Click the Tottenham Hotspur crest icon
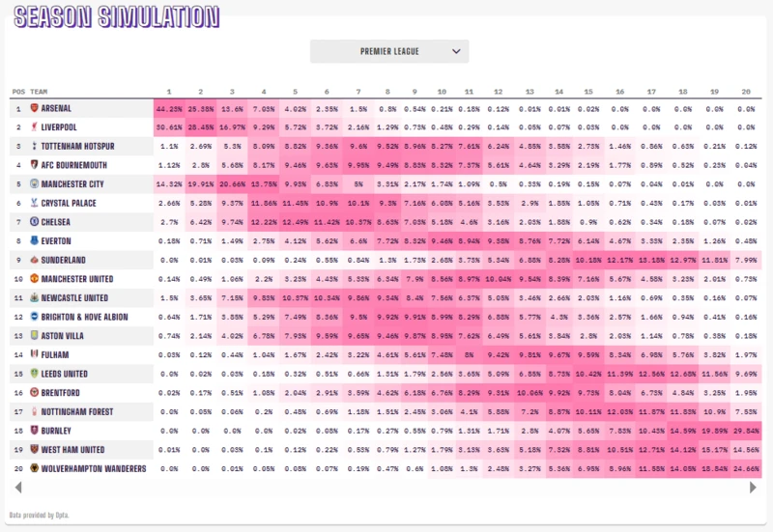Image resolution: width=773 pixels, height=532 pixels. point(35,146)
